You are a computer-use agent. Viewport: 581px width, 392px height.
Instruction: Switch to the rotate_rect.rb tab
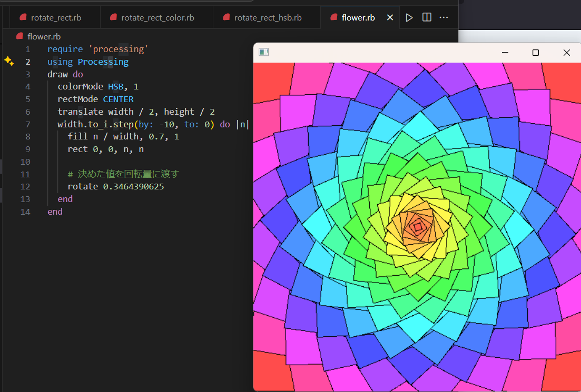tap(55, 17)
